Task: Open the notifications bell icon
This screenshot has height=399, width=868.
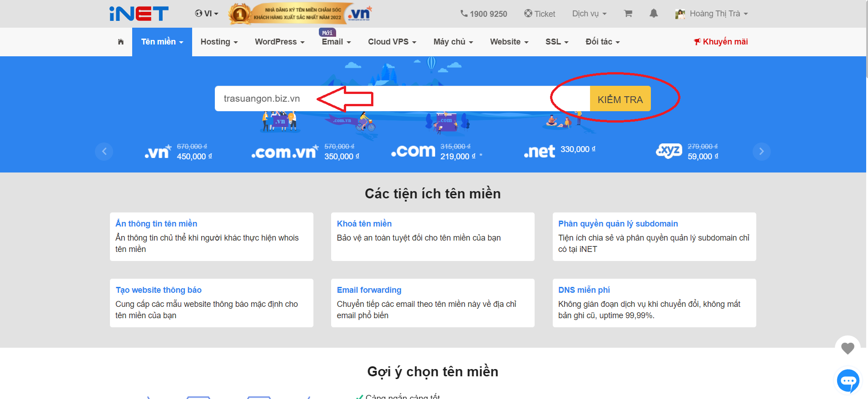Action: 654,14
